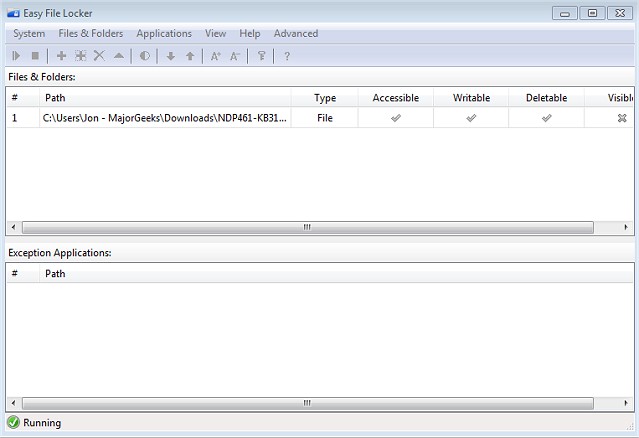Click the half-filled circle toolbar icon

(145, 56)
